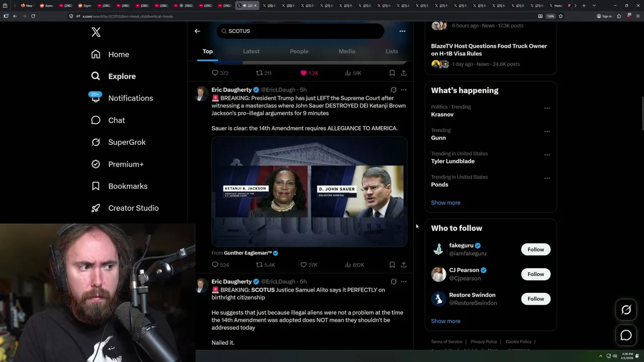Open more options for Tyler Lundblade trend
This screenshot has width=644, height=362.
[x=547, y=155]
